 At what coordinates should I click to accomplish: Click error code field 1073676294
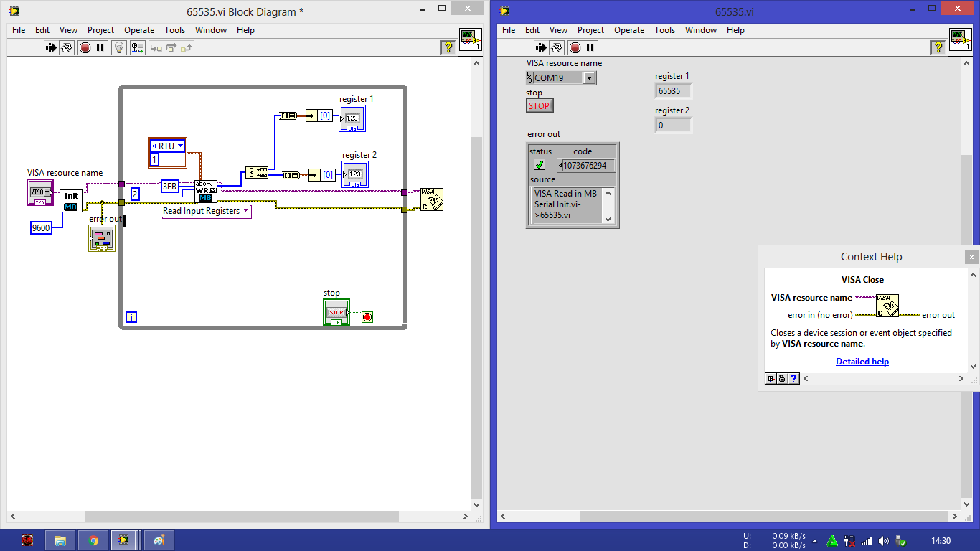[x=588, y=166]
